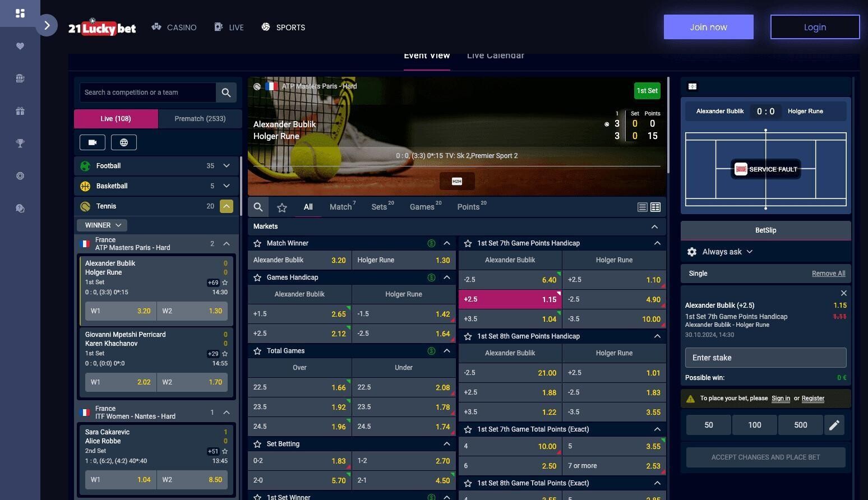Toggle favorite star for Total Games market

(257, 351)
